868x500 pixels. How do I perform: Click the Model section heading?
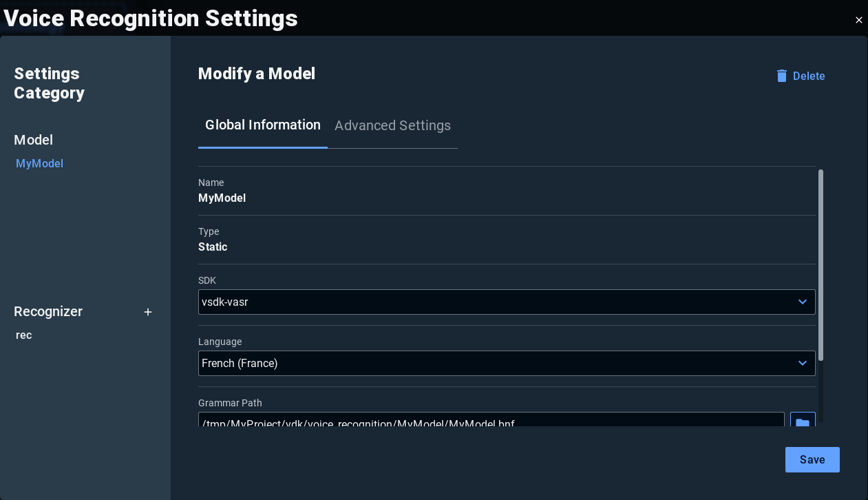33,140
